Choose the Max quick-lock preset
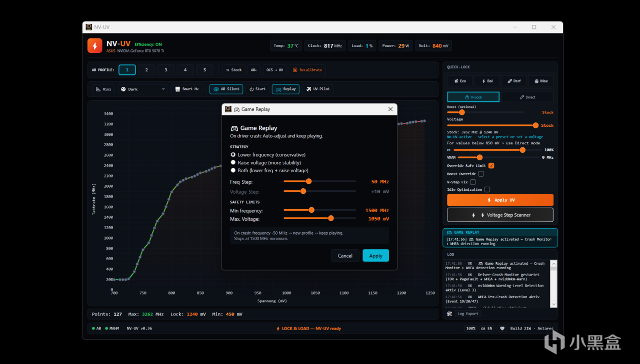 click(540, 81)
